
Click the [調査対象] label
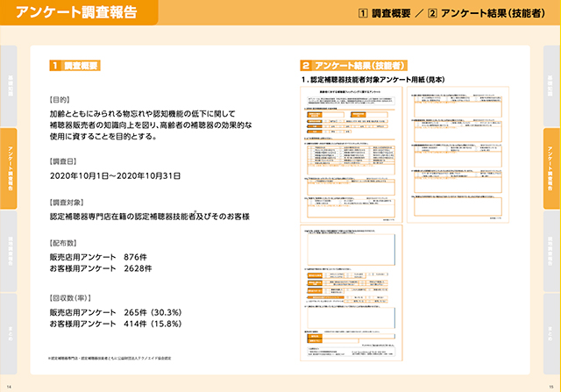67,203
